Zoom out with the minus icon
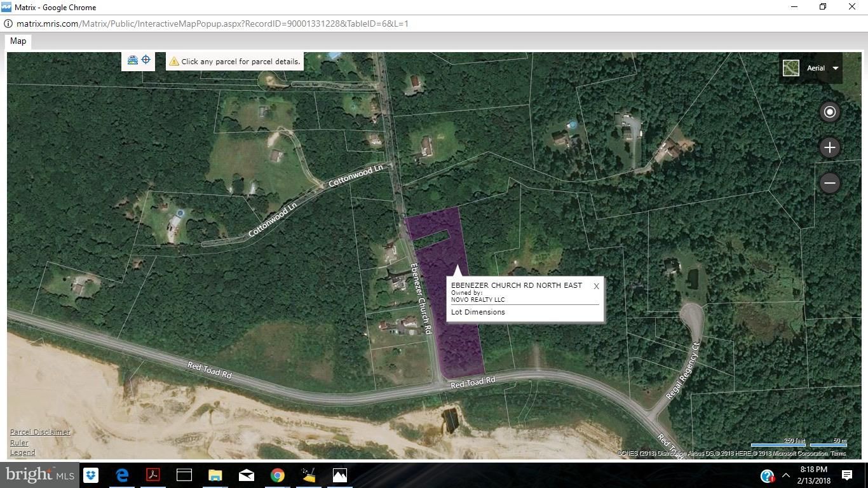Image resolution: width=868 pixels, height=488 pixels. (x=829, y=183)
